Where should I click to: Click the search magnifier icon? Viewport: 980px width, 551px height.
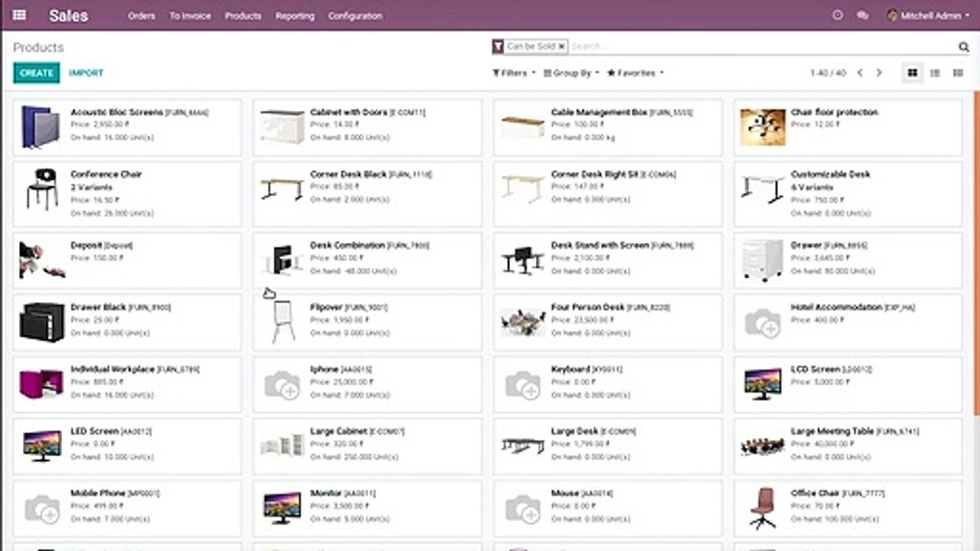point(964,47)
